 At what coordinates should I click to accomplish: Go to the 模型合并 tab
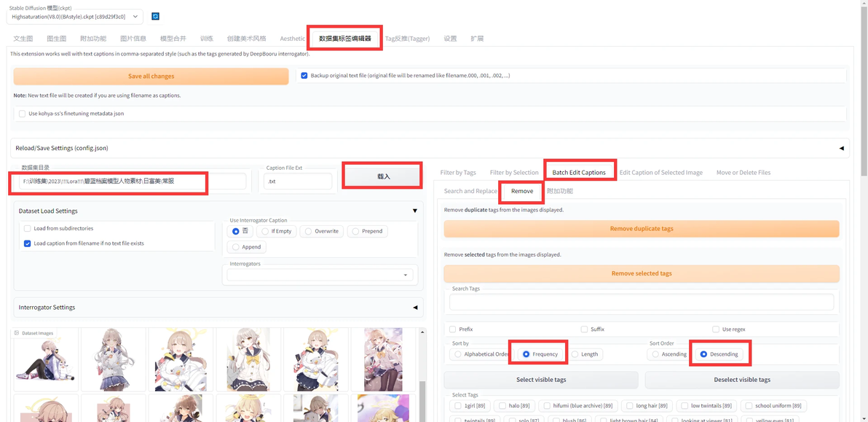click(x=173, y=39)
